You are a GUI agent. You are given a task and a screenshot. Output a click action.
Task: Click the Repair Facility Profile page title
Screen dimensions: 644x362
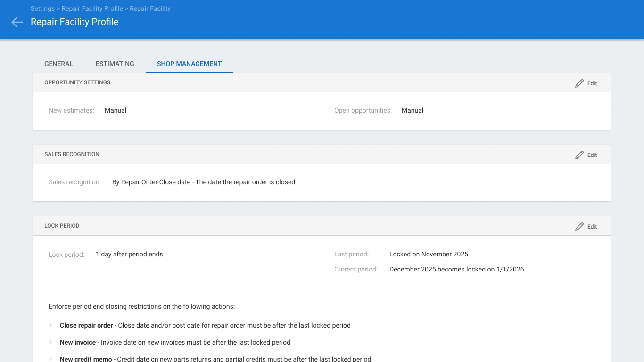coord(74,22)
